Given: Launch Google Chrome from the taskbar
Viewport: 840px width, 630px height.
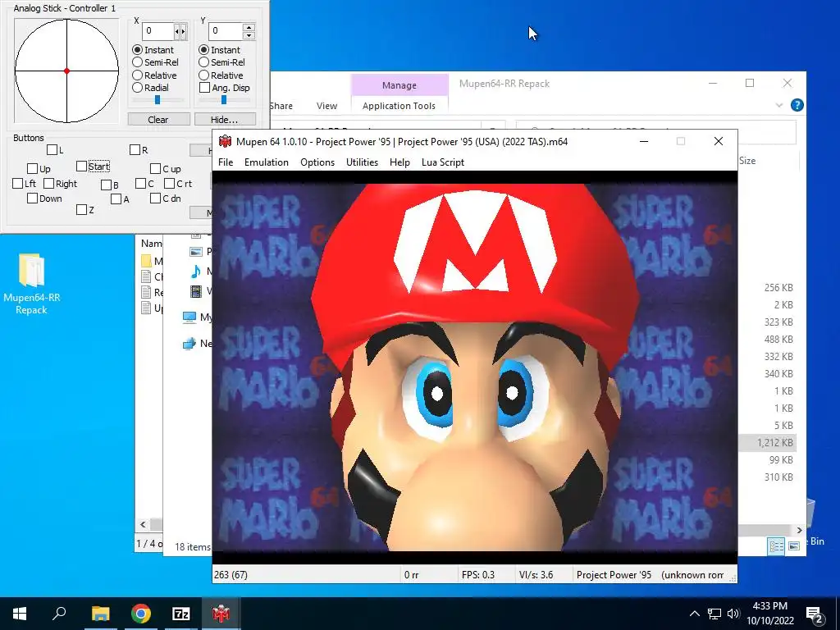Looking at the screenshot, I should pyautogui.click(x=141, y=614).
